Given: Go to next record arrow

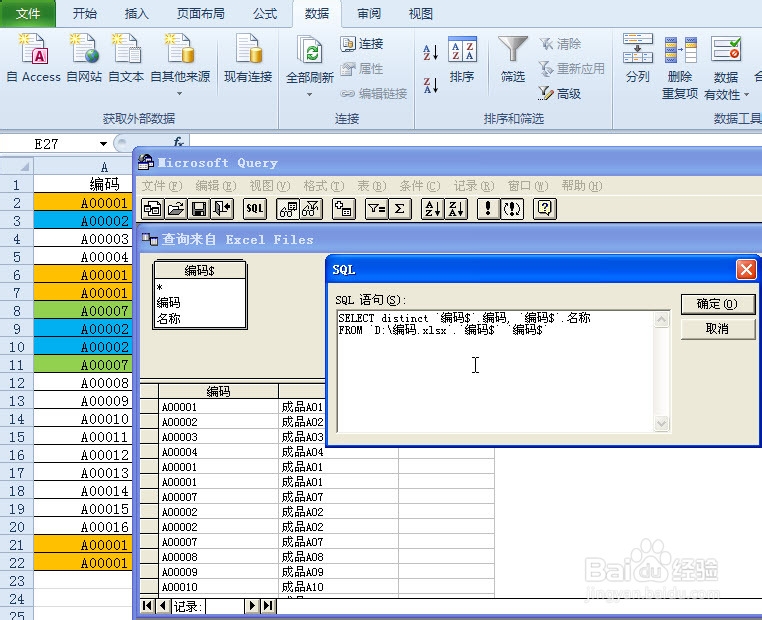Looking at the screenshot, I should pyautogui.click(x=252, y=605).
